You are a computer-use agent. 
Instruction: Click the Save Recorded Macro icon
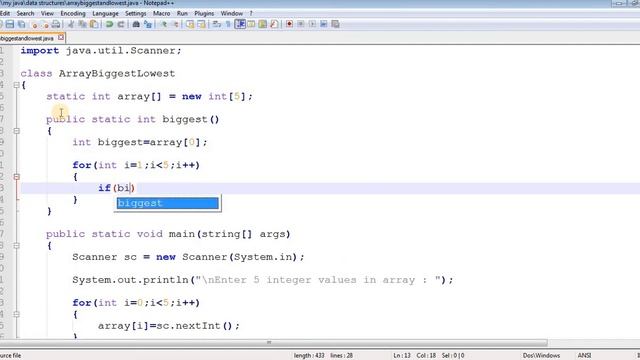[x=335, y=24]
